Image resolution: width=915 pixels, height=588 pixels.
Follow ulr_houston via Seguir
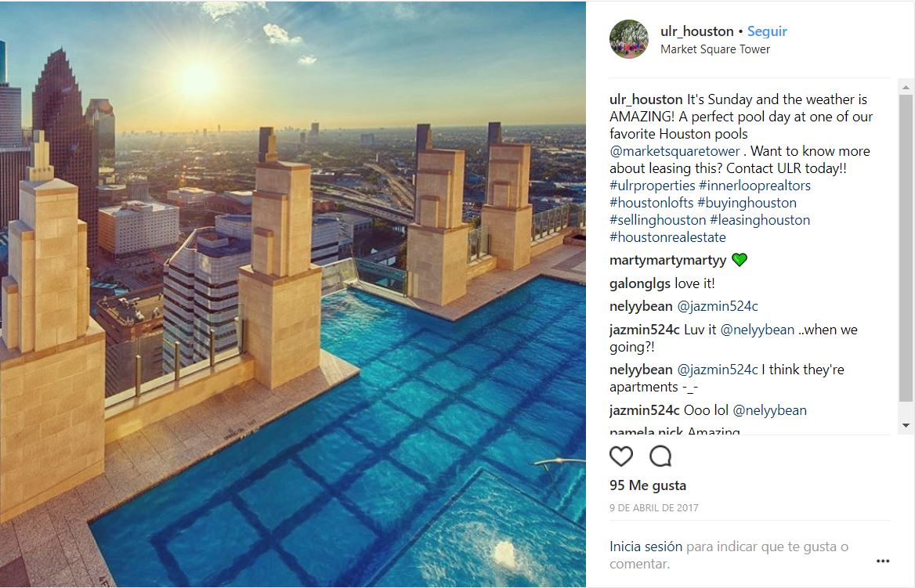pyautogui.click(x=767, y=31)
